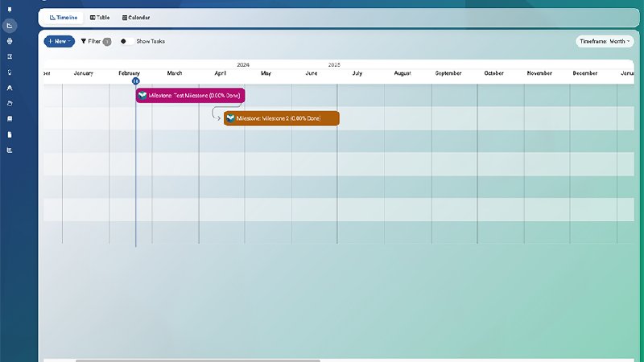Select the Timeline tab
Screen dimensions: 644x362
point(64,18)
